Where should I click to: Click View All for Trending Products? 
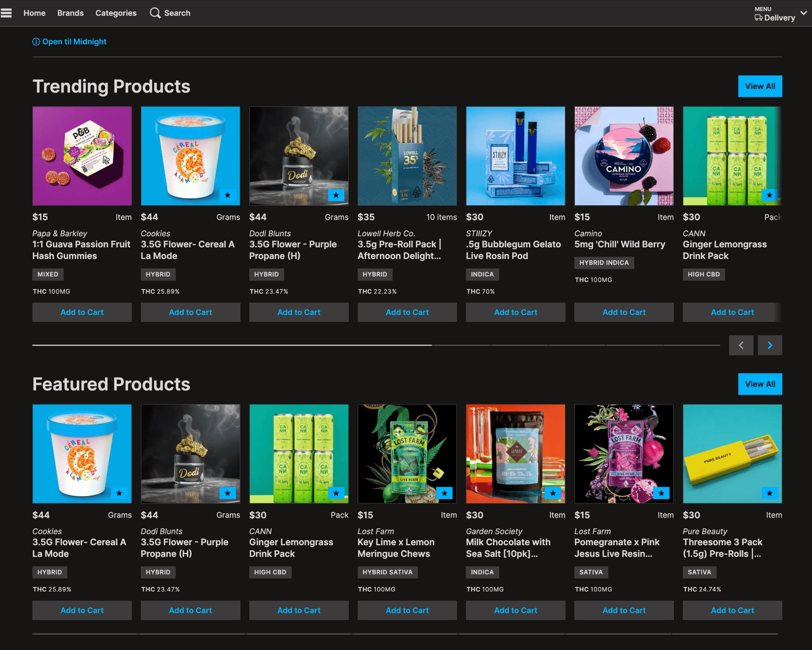coord(760,86)
